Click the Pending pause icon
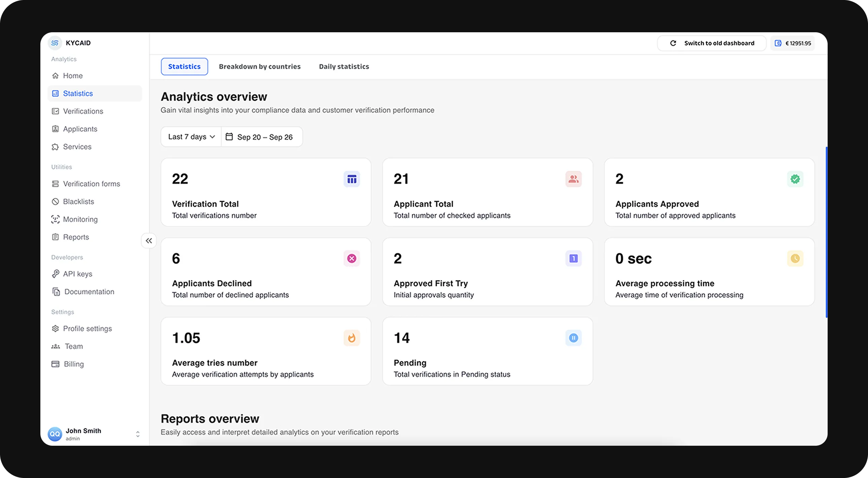868x478 pixels. tap(573, 338)
